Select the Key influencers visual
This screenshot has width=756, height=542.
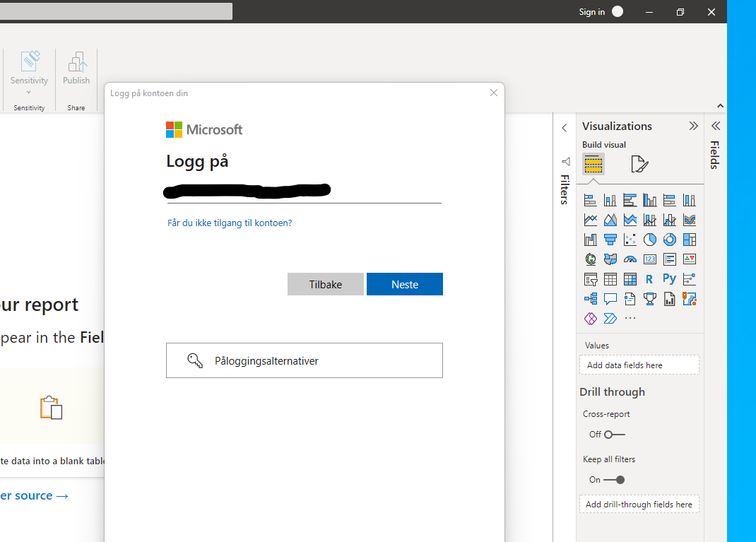click(x=689, y=279)
